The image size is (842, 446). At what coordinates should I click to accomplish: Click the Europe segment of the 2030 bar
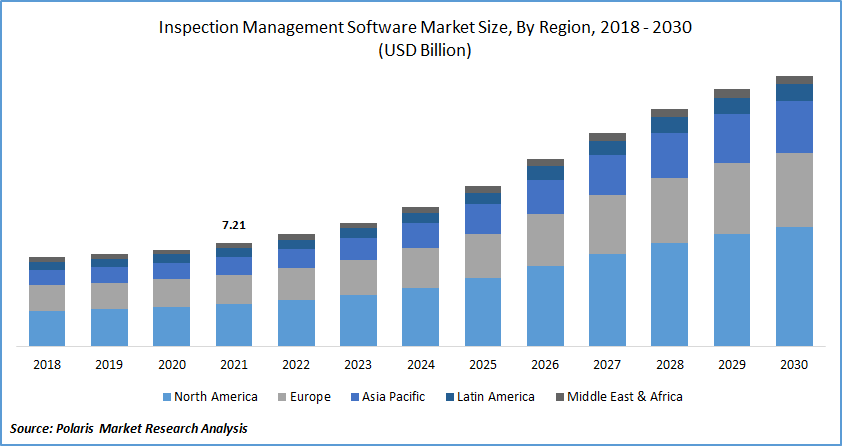(x=794, y=190)
